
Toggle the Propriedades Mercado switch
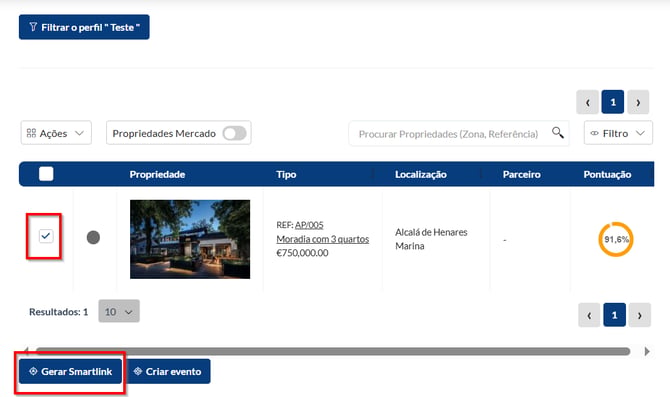[234, 133]
